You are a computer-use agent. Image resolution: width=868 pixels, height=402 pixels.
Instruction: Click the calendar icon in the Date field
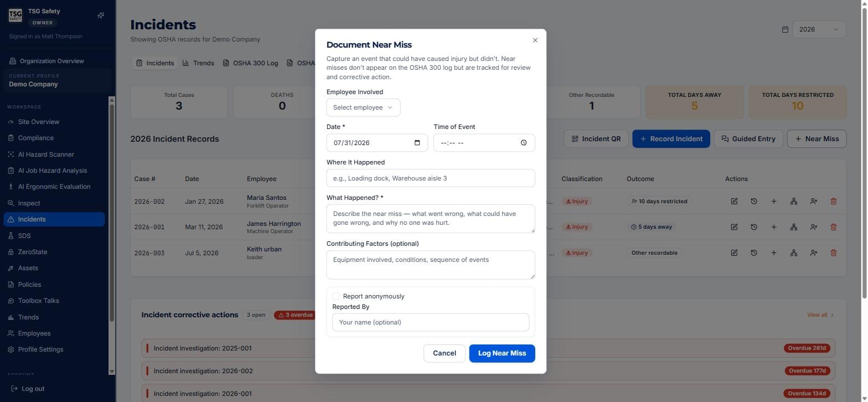(417, 143)
